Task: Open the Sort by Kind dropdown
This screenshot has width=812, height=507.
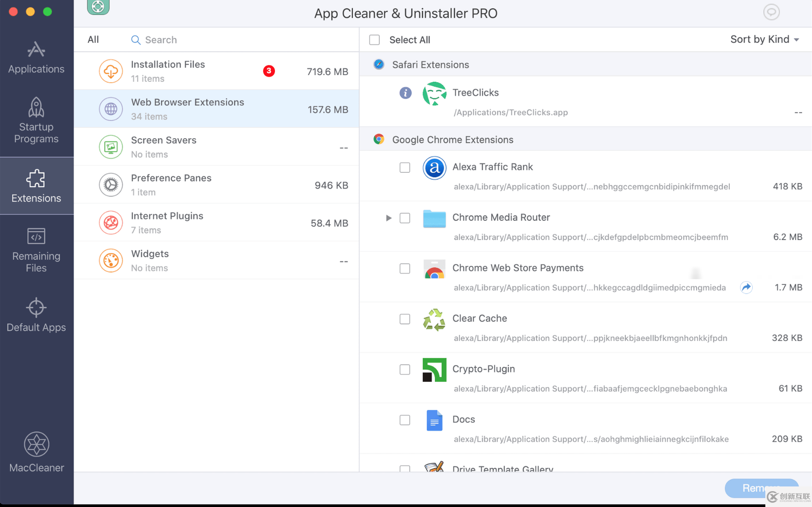Action: 764,40
